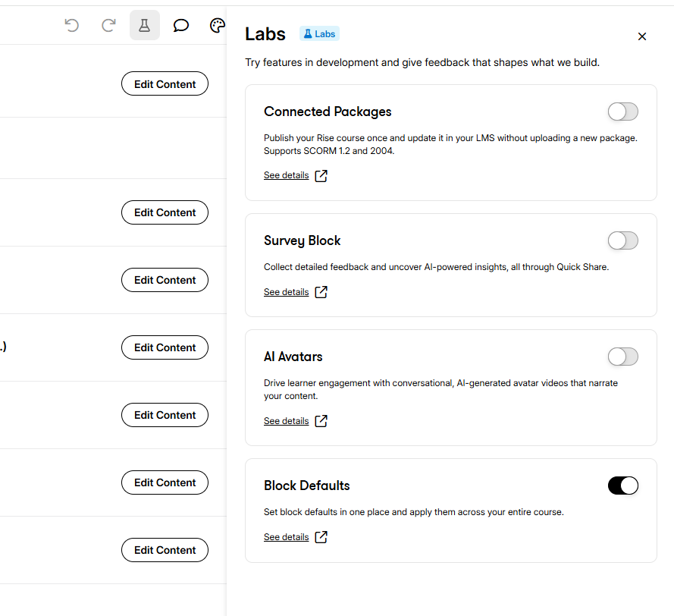Click the topmost Edit Content button
This screenshot has height=616, width=674.
pos(165,84)
